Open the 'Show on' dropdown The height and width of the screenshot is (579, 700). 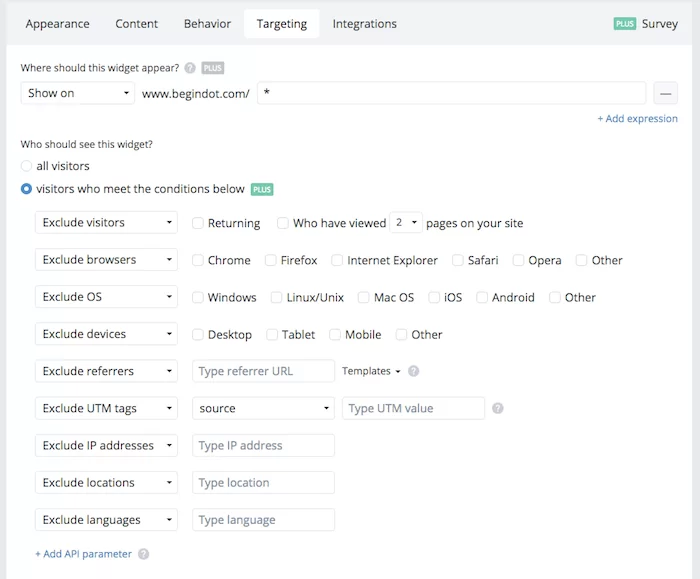(x=78, y=93)
